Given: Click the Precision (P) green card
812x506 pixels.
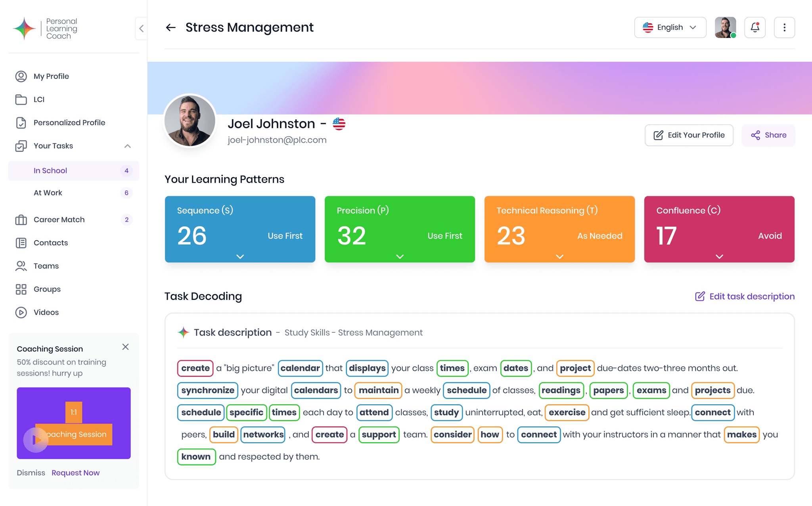Looking at the screenshot, I should pyautogui.click(x=400, y=229).
